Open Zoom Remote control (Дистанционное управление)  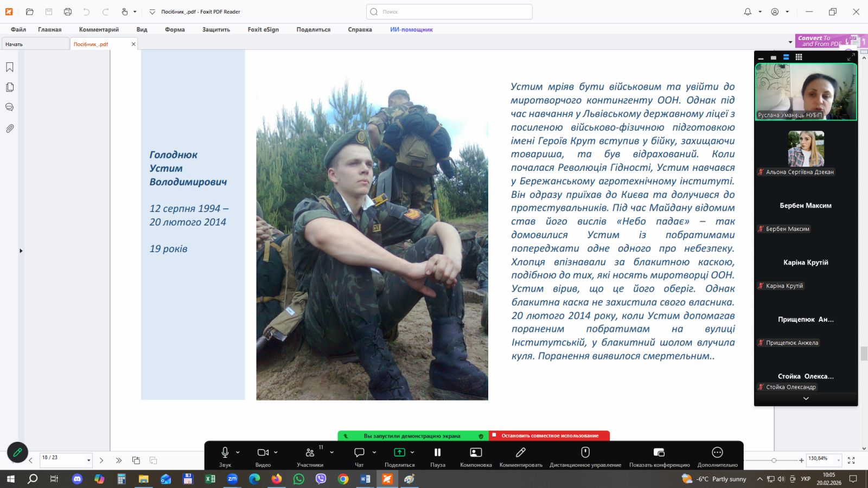(585, 456)
